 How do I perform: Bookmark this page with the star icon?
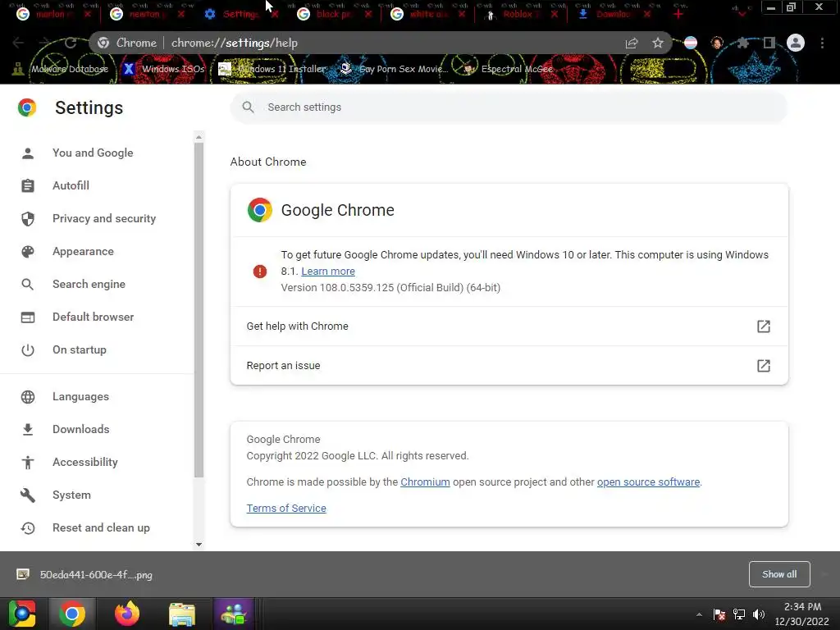coord(658,43)
